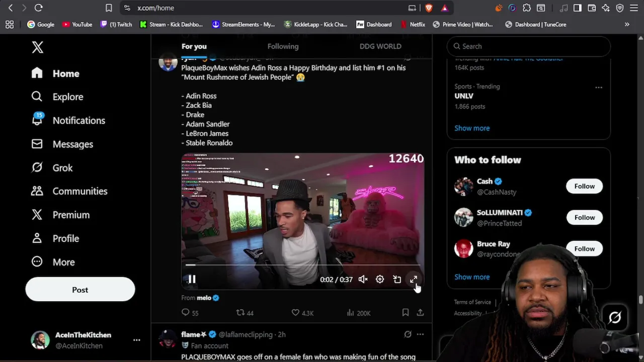The image size is (644, 362).
Task: Open browser extensions puzzle icon
Action: tap(527, 8)
